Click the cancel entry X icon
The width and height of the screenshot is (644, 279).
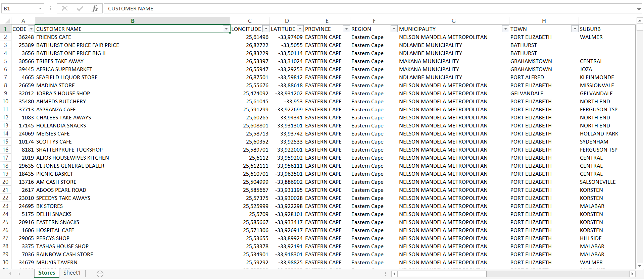click(x=64, y=8)
